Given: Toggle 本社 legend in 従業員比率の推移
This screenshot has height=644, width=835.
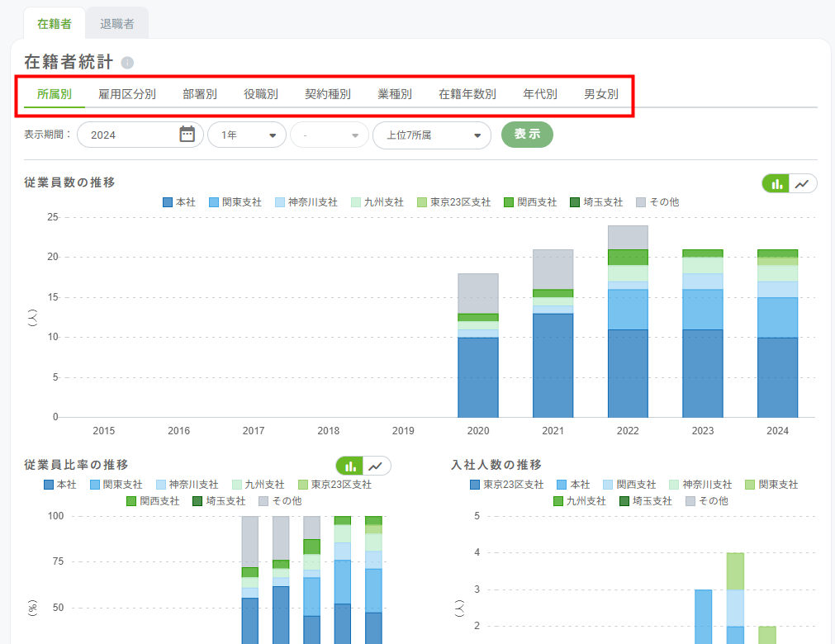Looking at the screenshot, I should pyautogui.click(x=60, y=485).
